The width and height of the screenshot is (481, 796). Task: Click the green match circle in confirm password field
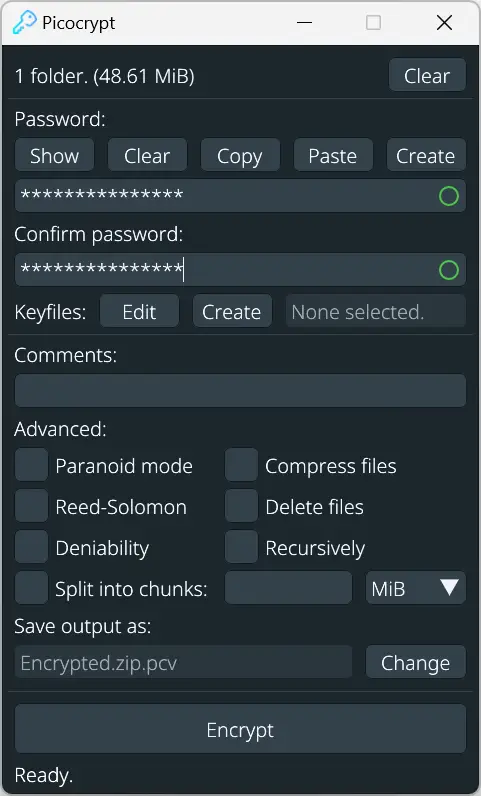448,270
